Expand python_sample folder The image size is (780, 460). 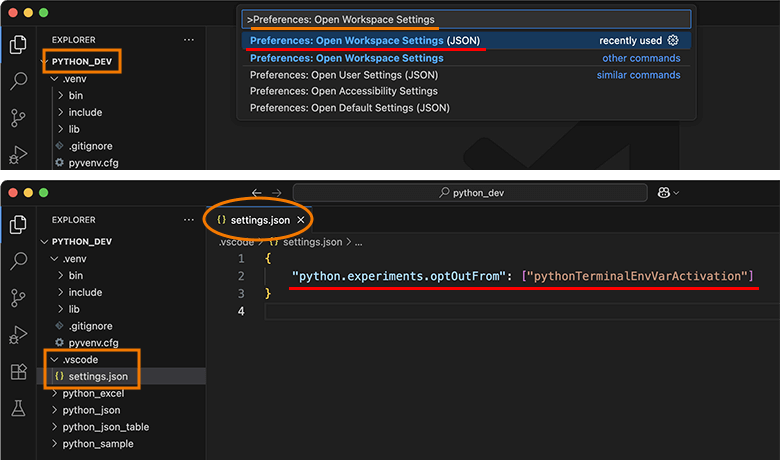(54, 444)
